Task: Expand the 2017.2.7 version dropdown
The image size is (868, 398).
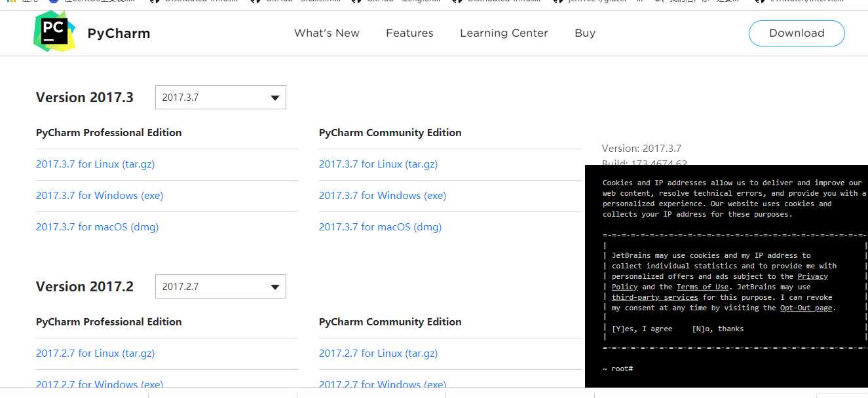Action: (221, 287)
